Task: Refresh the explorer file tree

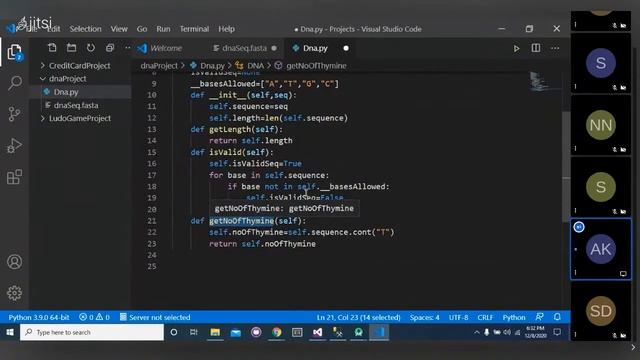Action: tap(91, 48)
